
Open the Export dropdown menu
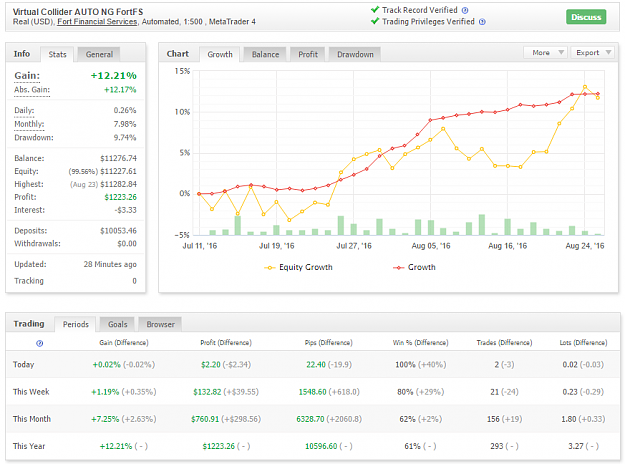coord(593,53)
